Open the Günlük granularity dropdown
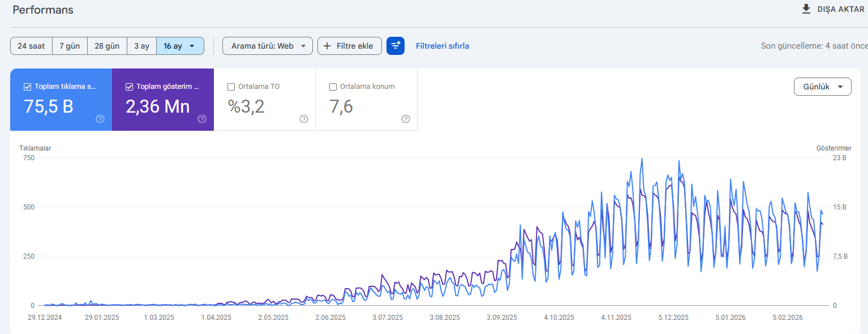The image size is (868, 334). pos(823,87)
